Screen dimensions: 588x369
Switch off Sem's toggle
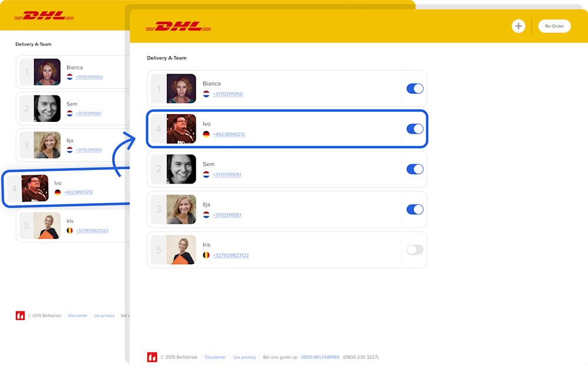[415, 169]
